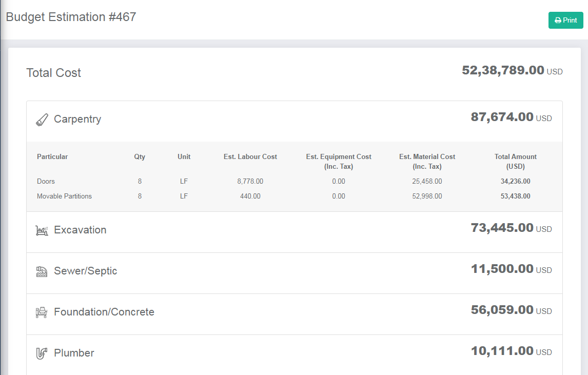This screenshot has width=588, height=375.
Task: Click the Excavation digger icon
Action: pos(42,230)
